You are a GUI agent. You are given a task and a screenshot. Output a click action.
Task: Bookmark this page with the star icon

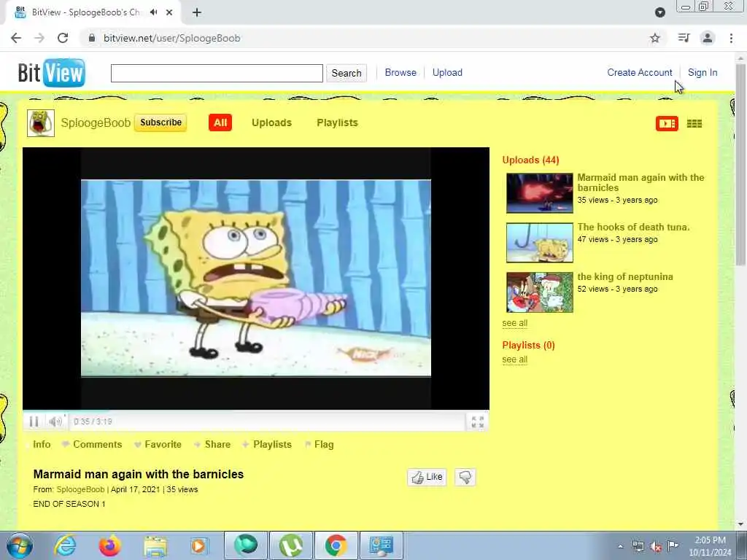[x=655, y=38]
